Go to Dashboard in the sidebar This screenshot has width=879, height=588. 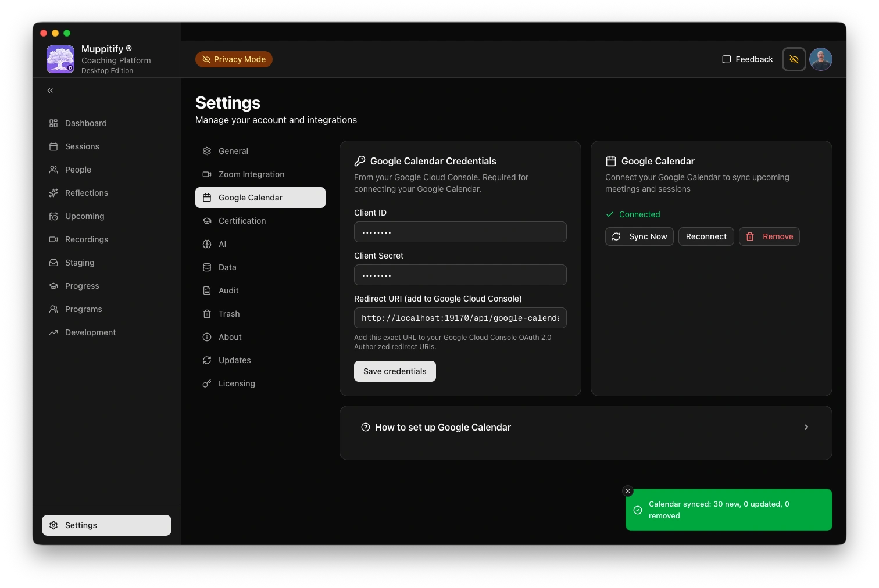pos(85,123)
